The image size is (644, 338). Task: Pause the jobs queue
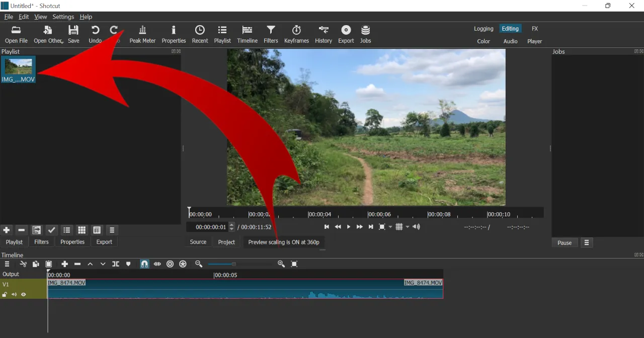[565, 243]
